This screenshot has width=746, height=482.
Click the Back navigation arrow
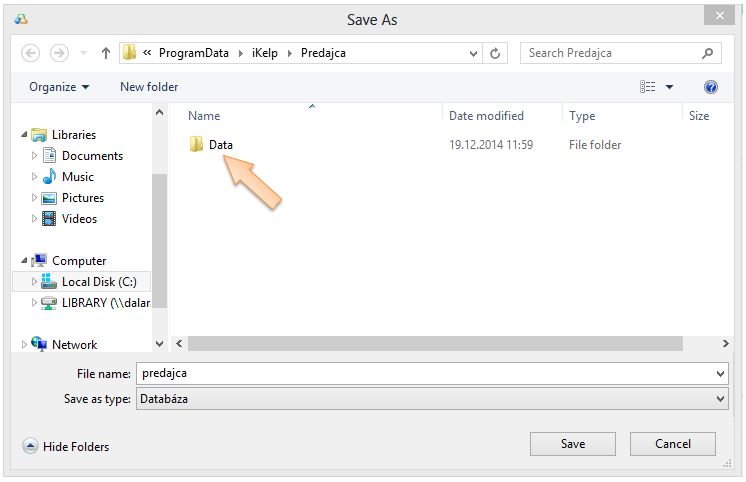point(31,53)
